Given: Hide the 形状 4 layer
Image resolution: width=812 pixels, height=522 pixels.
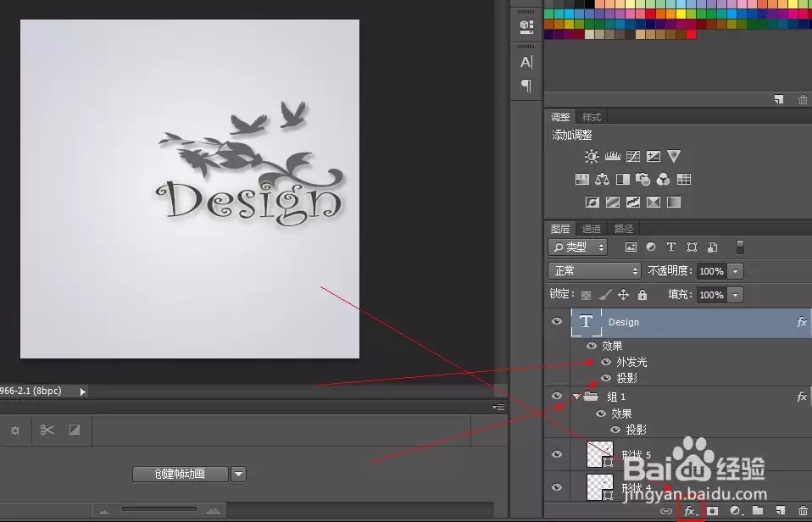Looking at the screenshot, I should tap(557, 487).
